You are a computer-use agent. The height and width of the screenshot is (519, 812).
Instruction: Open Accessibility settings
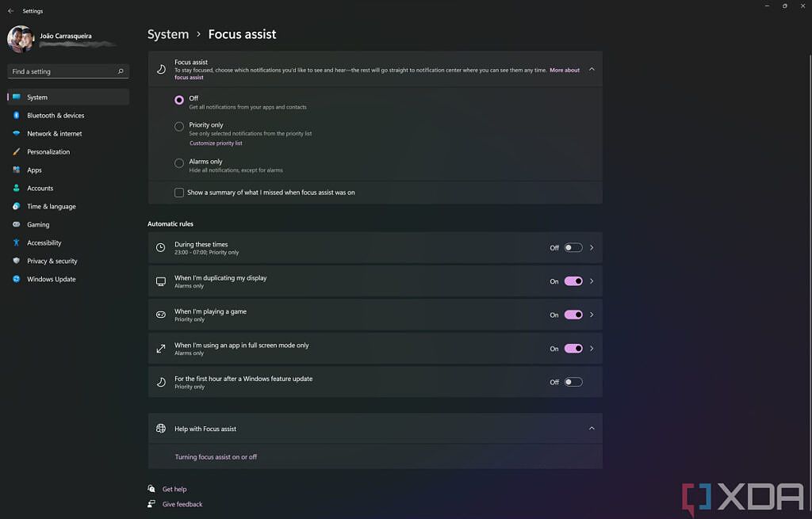pos(43,242)
